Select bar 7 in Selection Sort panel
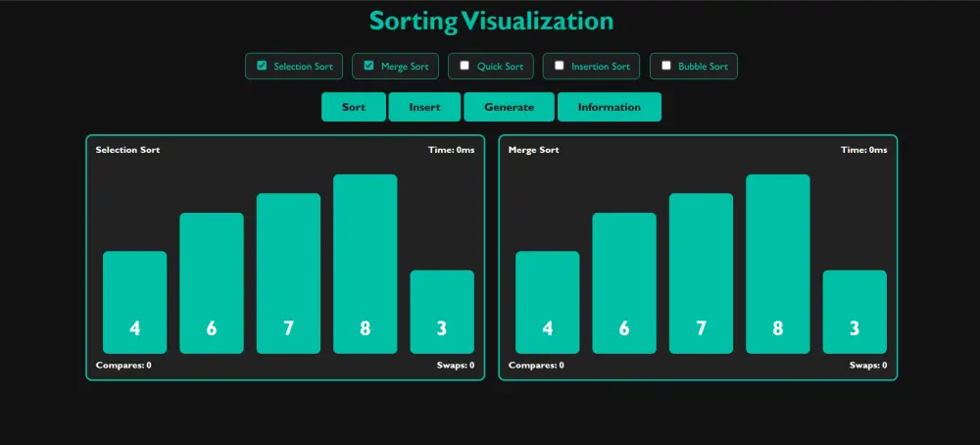Image resolution: width=980 pixels, height=445 pixels. pos(288,273)
